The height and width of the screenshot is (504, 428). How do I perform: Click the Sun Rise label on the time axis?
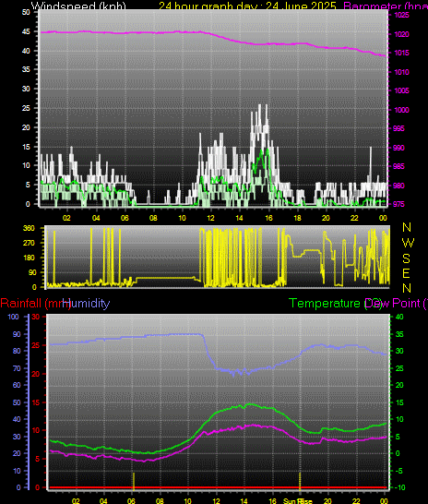[298, 501]
